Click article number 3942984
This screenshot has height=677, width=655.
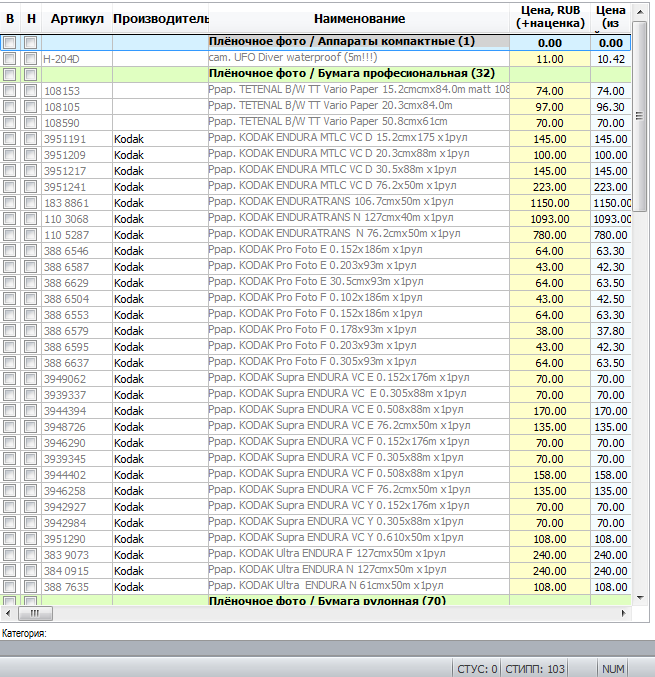click(x=65, y=523)
